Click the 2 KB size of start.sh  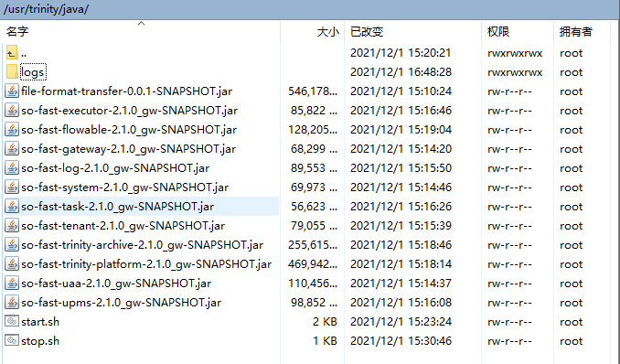pyautogui.click(x=325, y=322)
